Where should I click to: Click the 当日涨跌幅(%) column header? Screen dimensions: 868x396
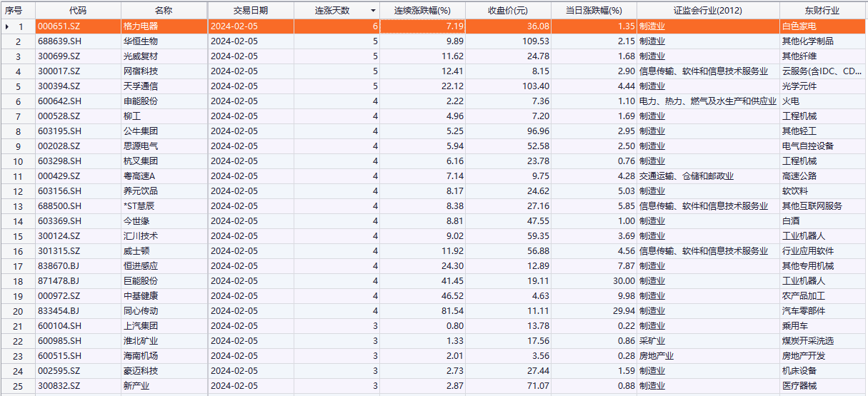pyautogui.click(x=594, y=11)
